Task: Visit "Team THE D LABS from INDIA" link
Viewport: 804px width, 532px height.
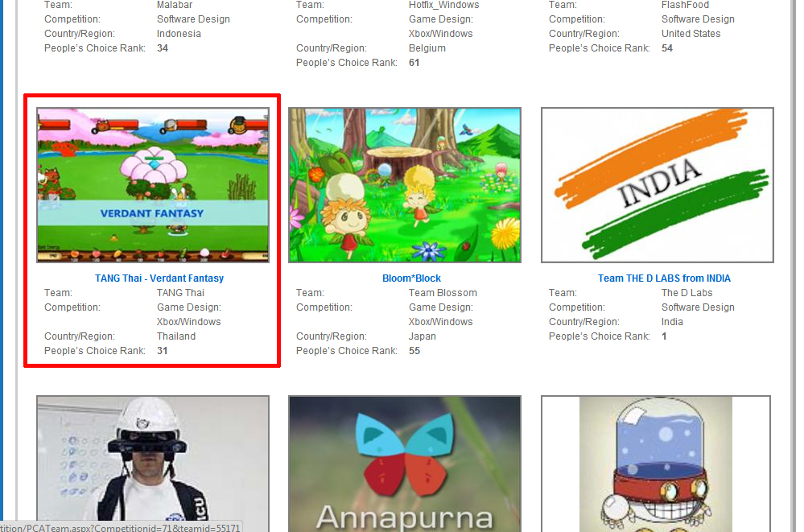Action: pyautogui.click(x=664, y=278)
